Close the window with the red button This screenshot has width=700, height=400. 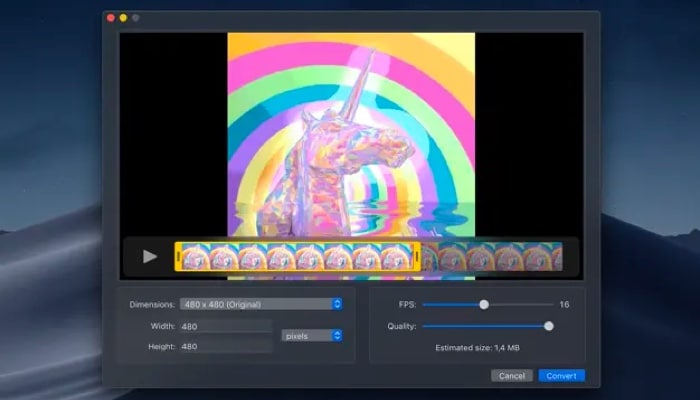coord(111,18)
